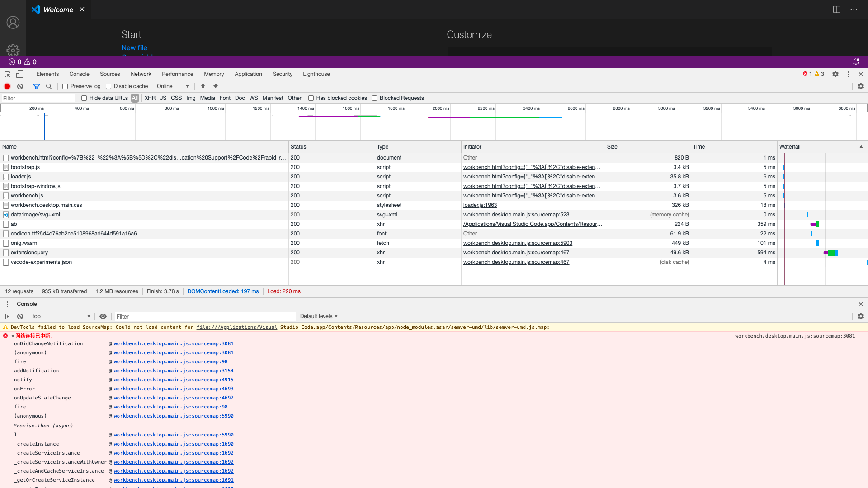Open the loader.js:1963 initiator link
The height and width of the screenshot is (488, 868).
pyautogui.click(x=480, y=205)
